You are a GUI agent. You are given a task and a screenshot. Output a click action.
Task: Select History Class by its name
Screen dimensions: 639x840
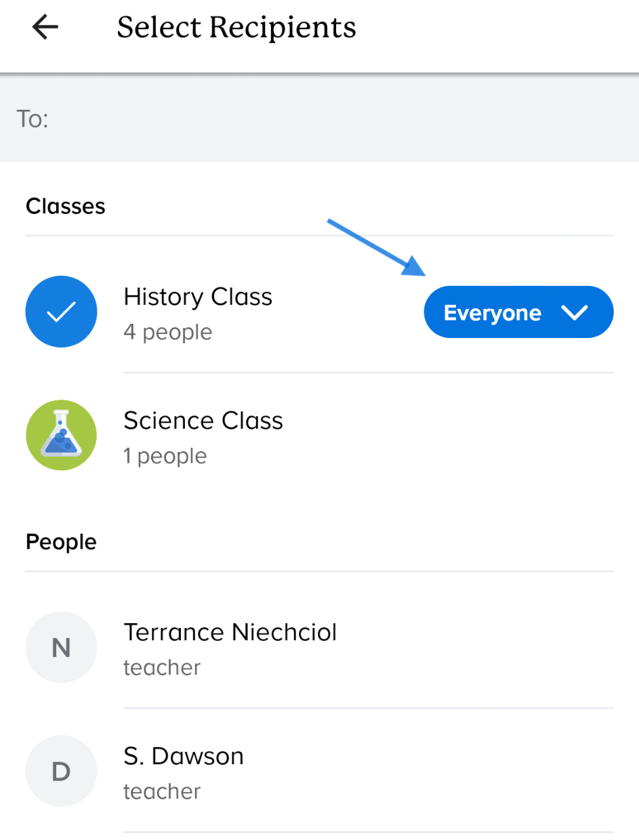(198, 297)
